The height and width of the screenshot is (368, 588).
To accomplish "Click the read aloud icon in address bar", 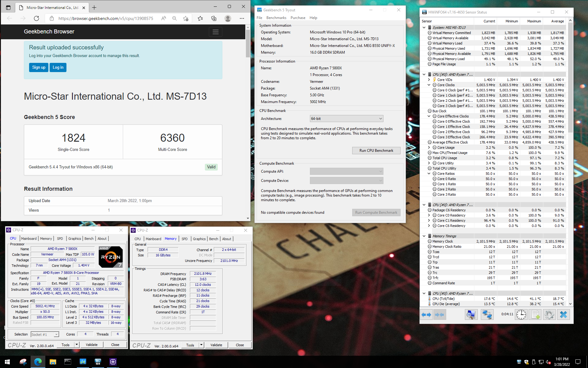I will [x=164, y=18].
